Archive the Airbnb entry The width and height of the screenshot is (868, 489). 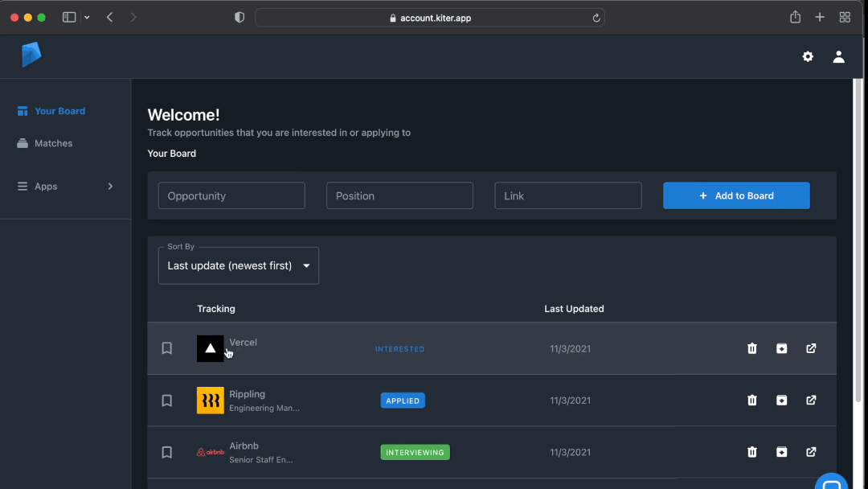782,452
